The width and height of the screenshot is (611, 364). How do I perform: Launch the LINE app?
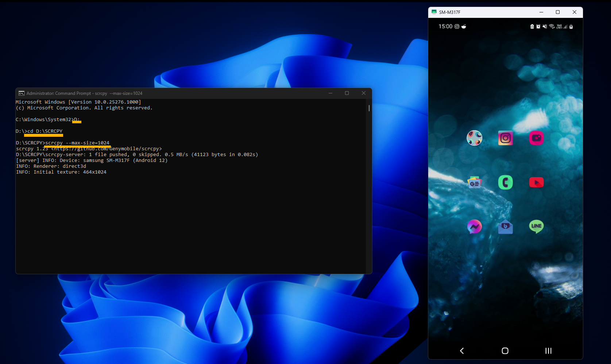pos(536,226)
